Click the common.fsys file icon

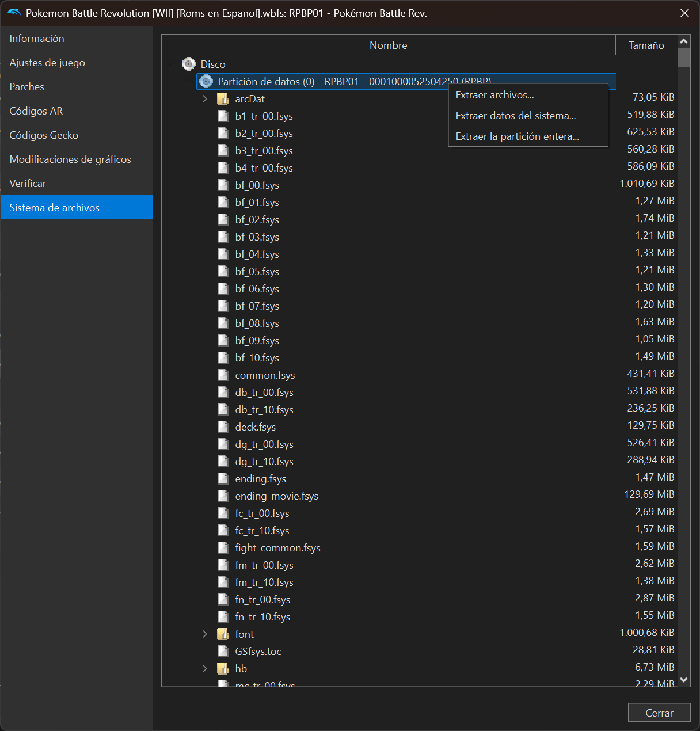[x=223, y=375]
